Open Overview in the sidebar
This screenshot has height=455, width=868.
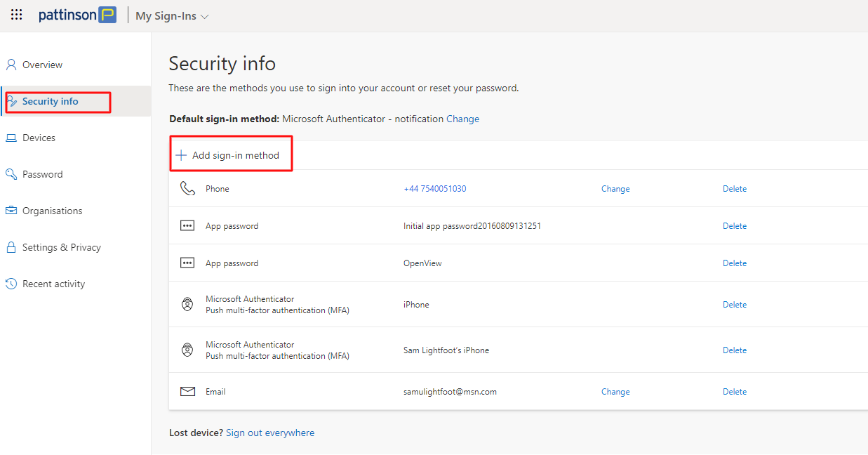tap(42, 65)
